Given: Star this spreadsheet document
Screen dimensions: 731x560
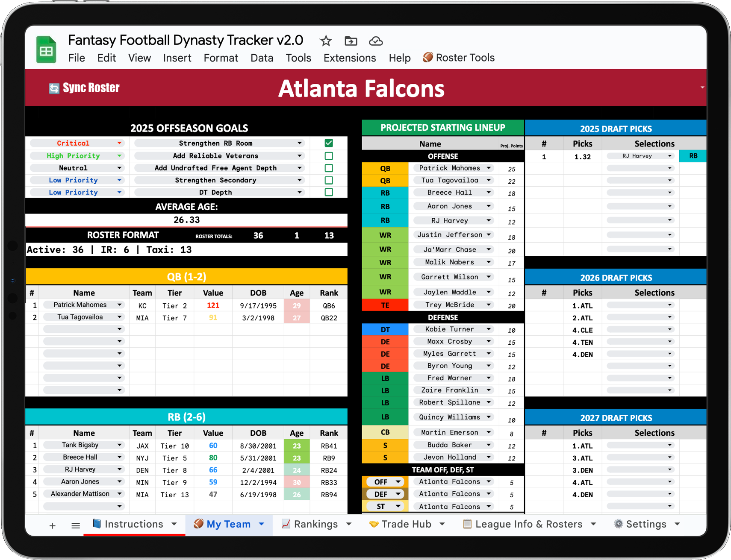Looking at the screenshot, I should tap(326, 41).
